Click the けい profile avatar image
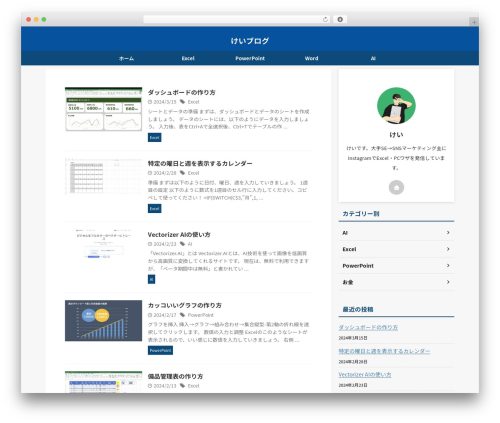The image size is (500, 423). click(x=396, y=106)
